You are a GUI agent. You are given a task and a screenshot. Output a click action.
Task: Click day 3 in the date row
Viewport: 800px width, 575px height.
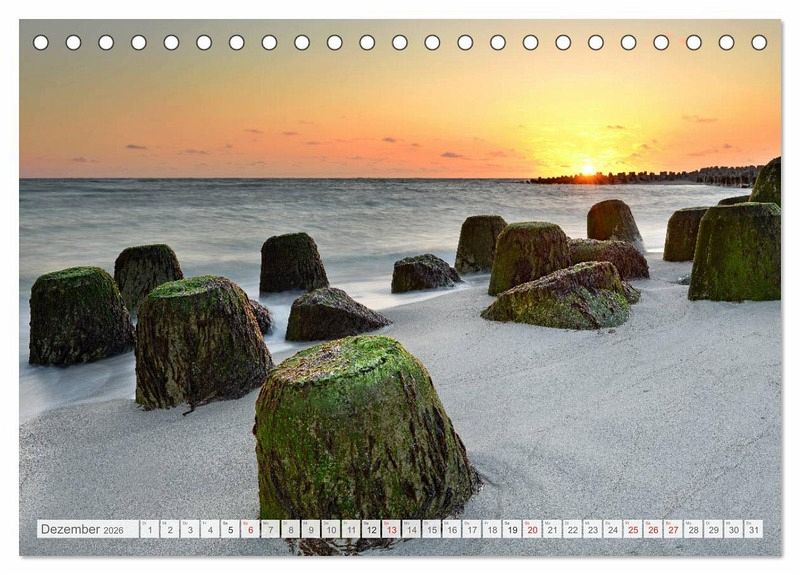coord(190,529)
